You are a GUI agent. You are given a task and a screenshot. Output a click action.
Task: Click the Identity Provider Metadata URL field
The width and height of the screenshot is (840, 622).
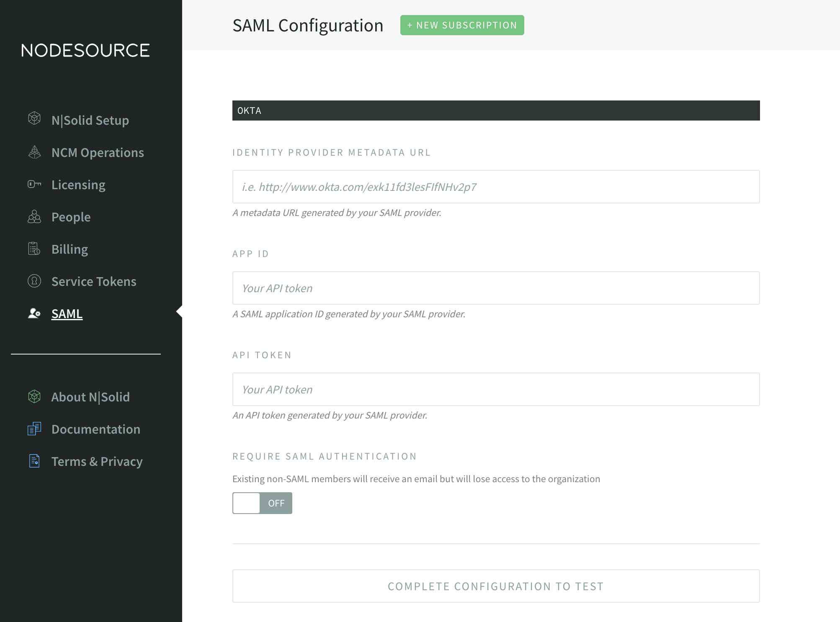point(496,187)
